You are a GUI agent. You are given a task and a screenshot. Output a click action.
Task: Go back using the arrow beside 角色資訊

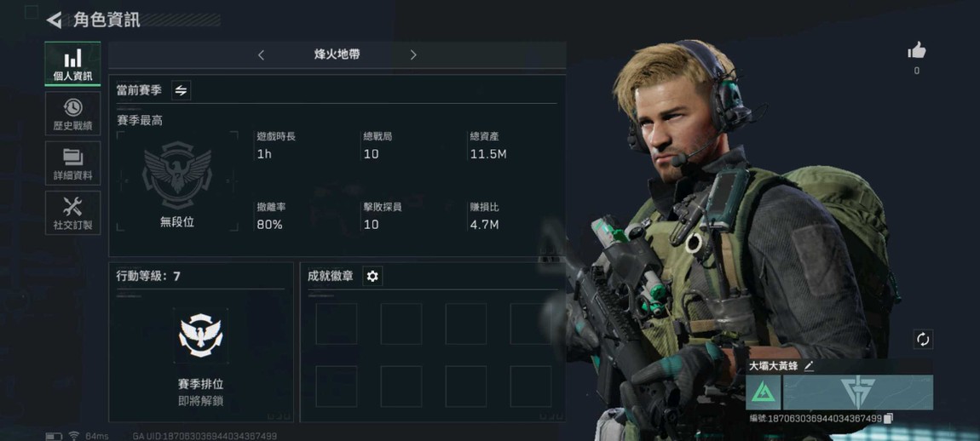click(55, 20)
